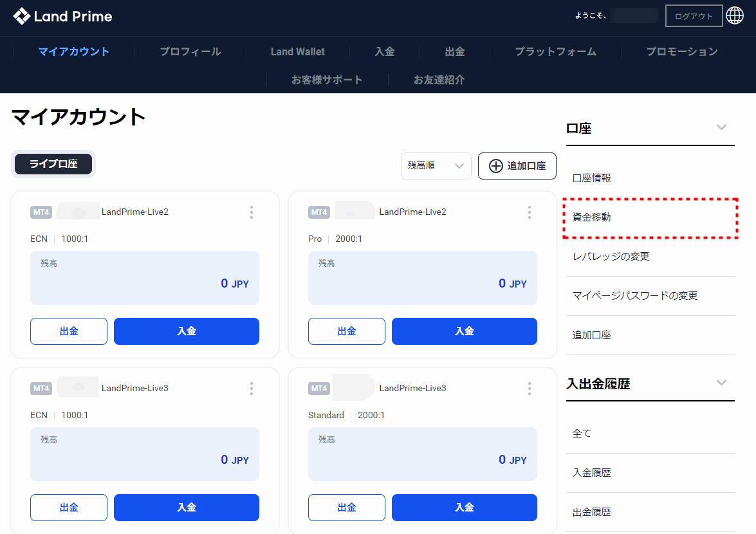Screen dimensions: 756x534
Task: Click 入金 on ECN LandPrime-Live3 card
Action: [187, 508]
